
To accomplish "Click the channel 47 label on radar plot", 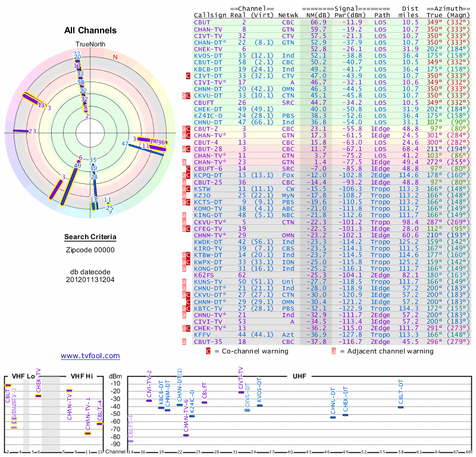I will (125, 143).
